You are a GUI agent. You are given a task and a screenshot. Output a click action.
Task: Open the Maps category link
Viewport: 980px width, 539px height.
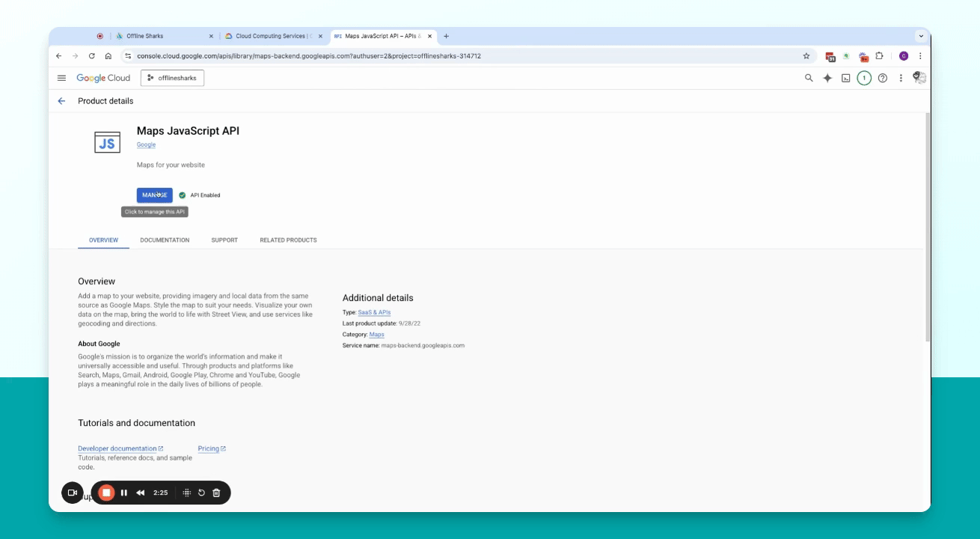(x=377, y=335)
